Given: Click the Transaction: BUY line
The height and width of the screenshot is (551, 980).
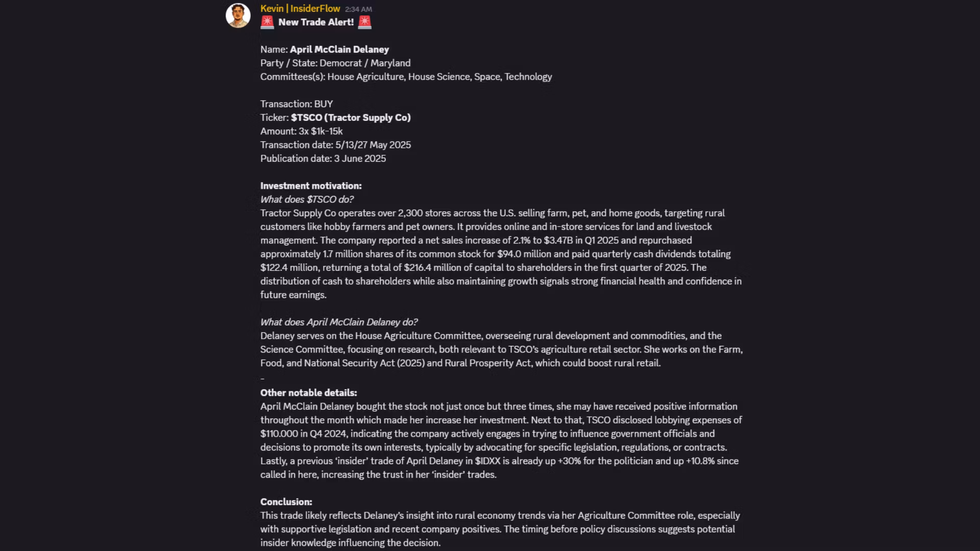Looking at the screenshot, I should [297, 104].
